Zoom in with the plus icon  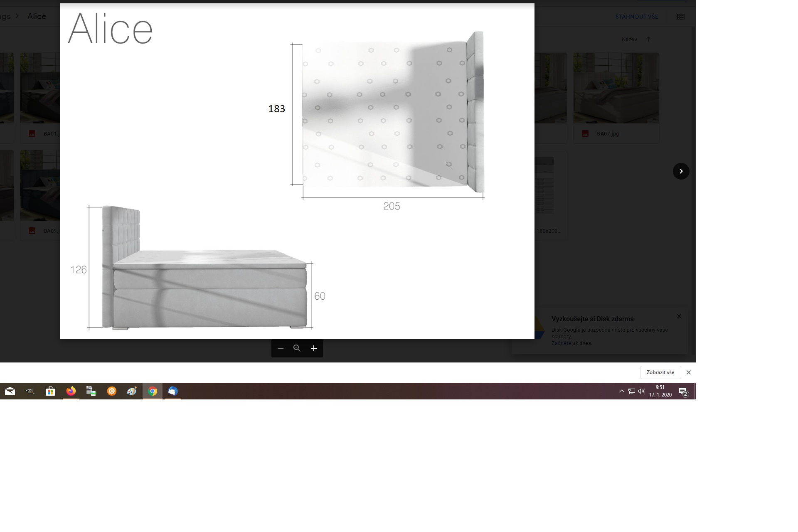[x=314, y=348]
